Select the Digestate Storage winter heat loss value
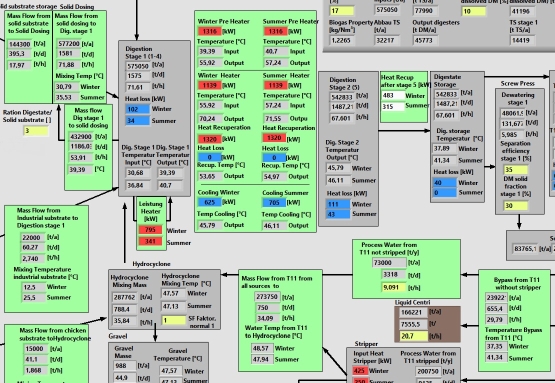Viewport: 555px width, 383px height. (445, 183)
